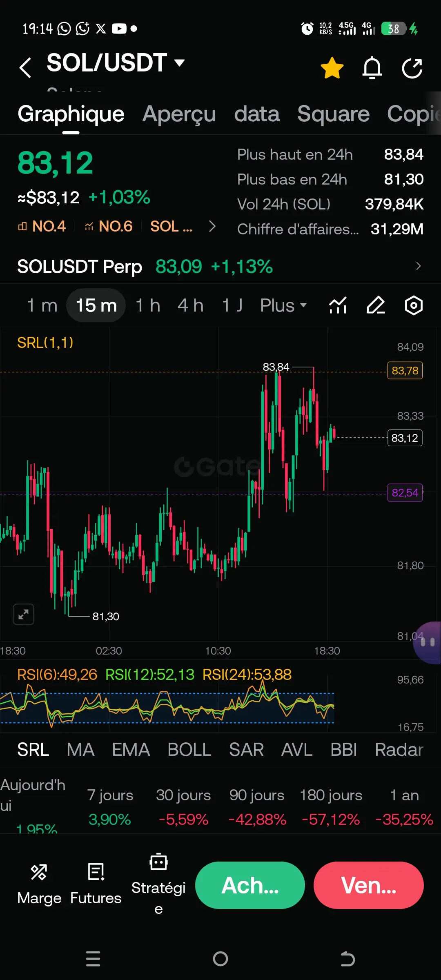The height and width of the screenshot is (980, 441).
Task: Tap the 1 an -35,25% cell
Action: click(404, 807)
